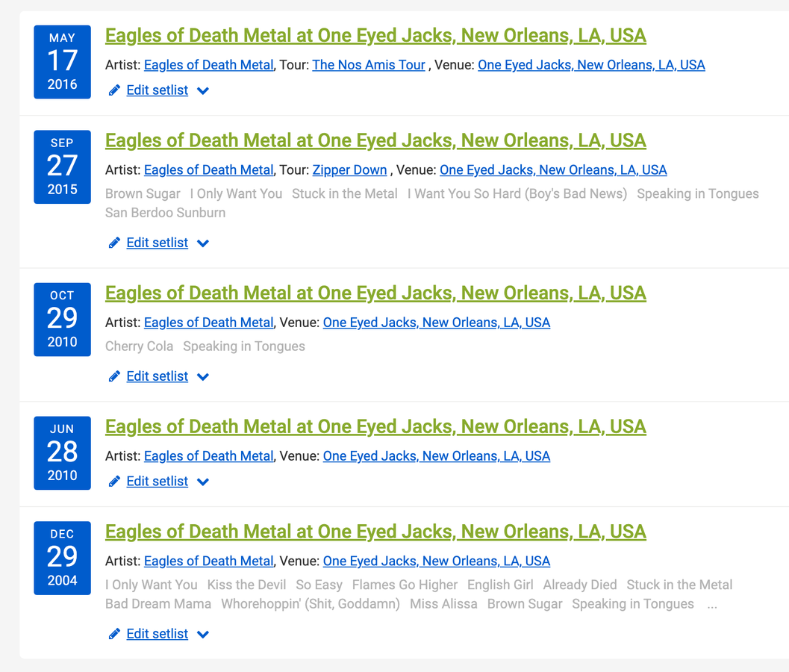Click the pencil icon for Oct 29 2010 setlist
Viewport: 789px width, 672px height.
(x=114, y=376)
